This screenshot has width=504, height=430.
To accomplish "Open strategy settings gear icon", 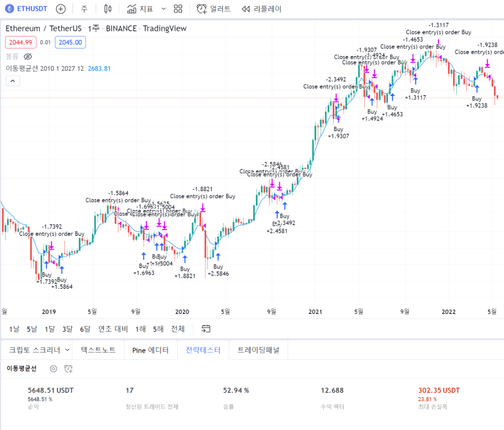I will pyautogui.click(x=54, y=369).
